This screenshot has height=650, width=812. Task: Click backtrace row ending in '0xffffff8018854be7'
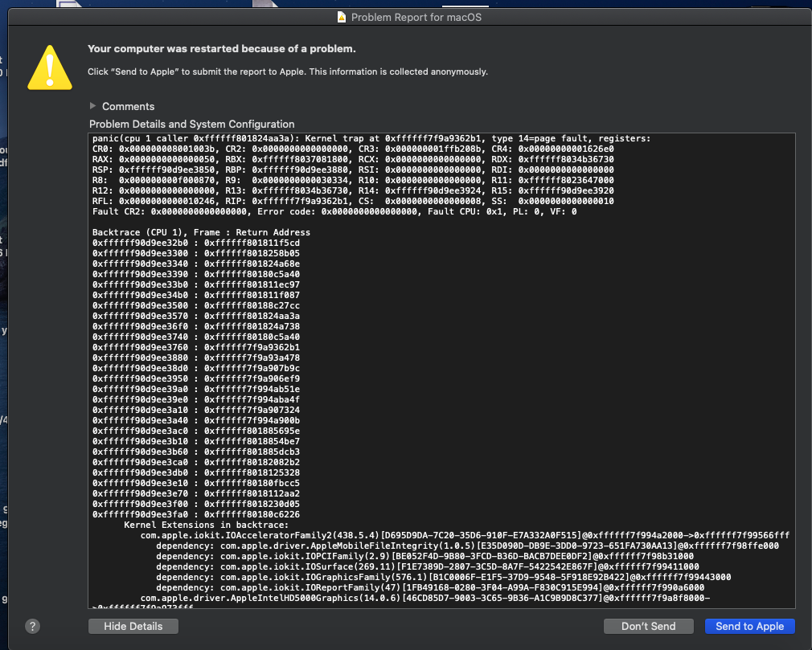pyautogui.click(x=196, y=441)
